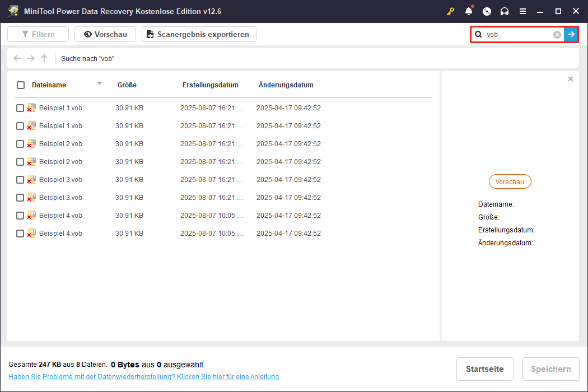Image resolution: width=588 pixels, height=392 pixels.
Task: Click the key icon to register license
Action: pos(450,11)
